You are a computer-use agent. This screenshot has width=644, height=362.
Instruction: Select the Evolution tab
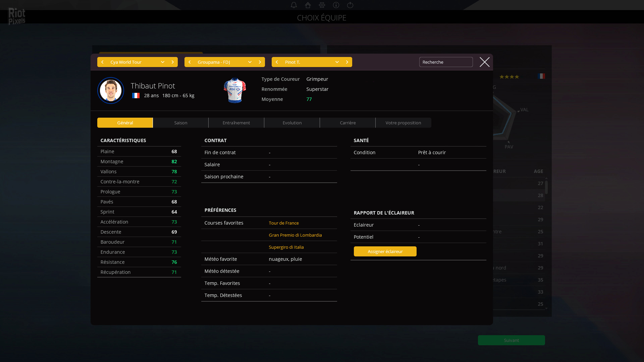[292, 122]
